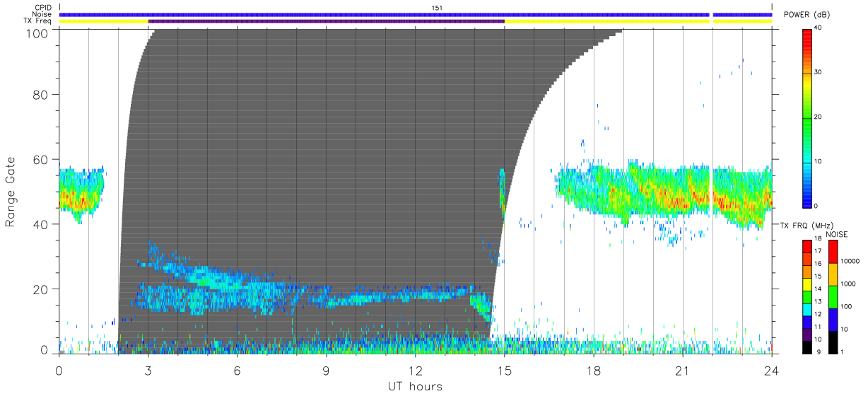This screenshot has width=868, height=401.
Task: Click y-axis tick label '80'
Action: pos(40,94)
